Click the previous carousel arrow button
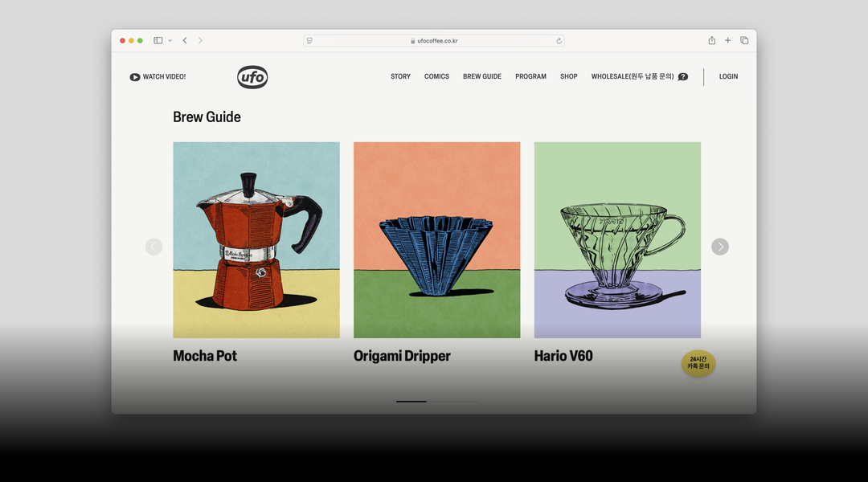 click(x=154, y=247)
